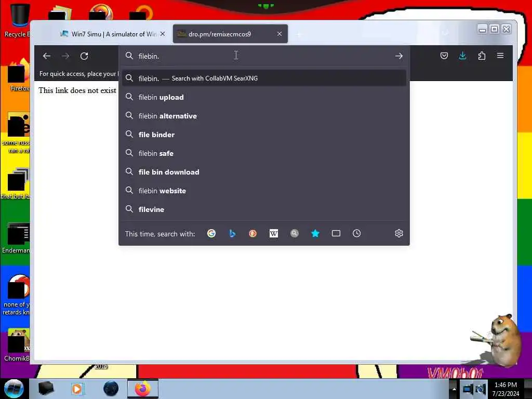Choose suggestion 'file binder'
The width and height of the screenshot is (532, 399).
click(x=264, y=135)
